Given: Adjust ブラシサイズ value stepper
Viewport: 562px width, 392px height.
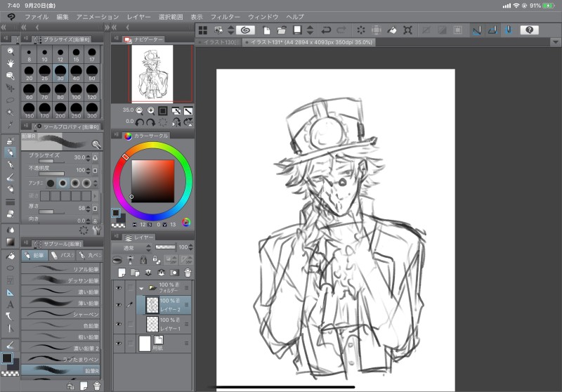Looking at the screenshot, I should pyautogui.click(x=89, y=157).
